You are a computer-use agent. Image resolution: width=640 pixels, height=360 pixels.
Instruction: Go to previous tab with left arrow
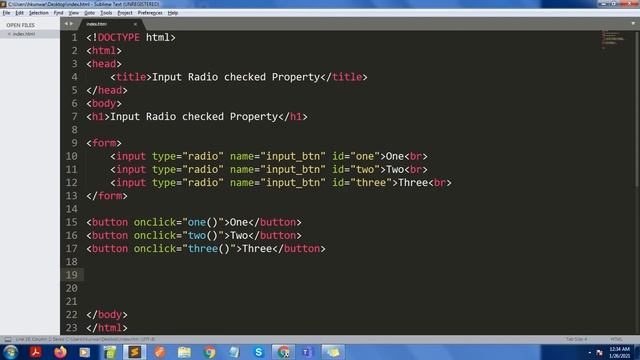tap(66, 24)
